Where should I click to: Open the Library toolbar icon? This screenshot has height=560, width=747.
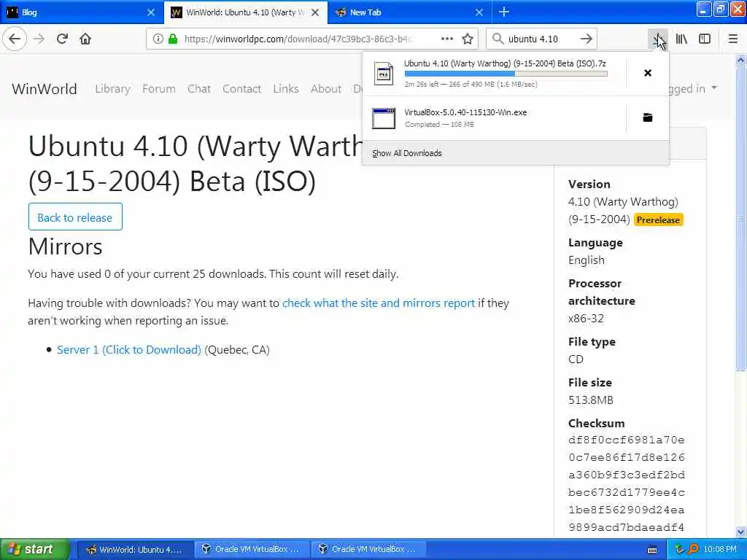(681, 39)
